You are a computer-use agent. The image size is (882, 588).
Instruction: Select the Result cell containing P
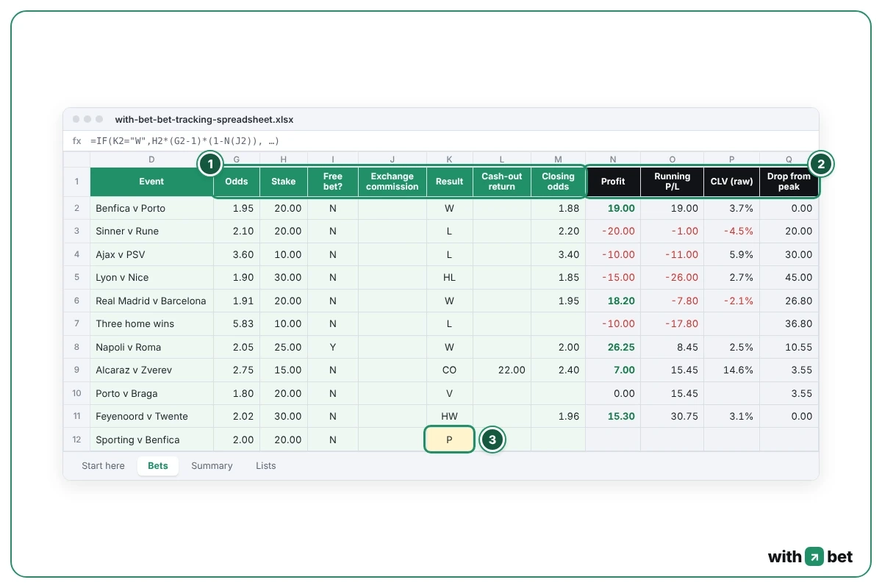(449, 440)
